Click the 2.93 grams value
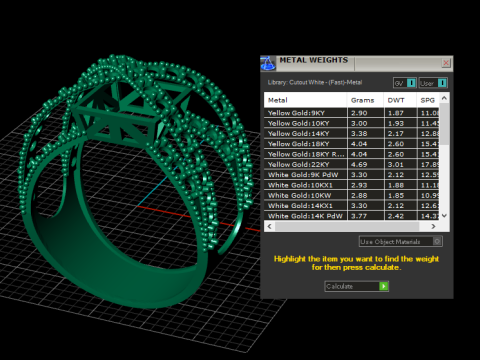Viewport: 480px width, 360px height. [359, 185]
